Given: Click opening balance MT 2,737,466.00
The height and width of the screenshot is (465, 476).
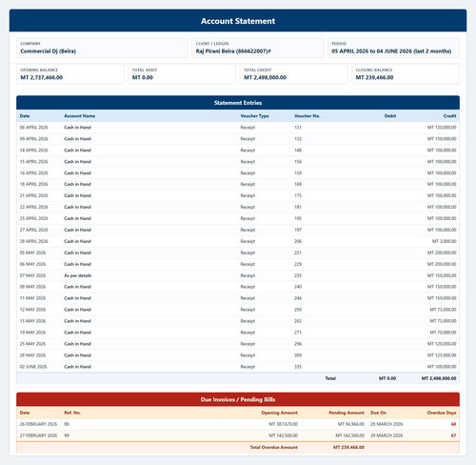Looking at the screenshot, I should click(x=42, y=77).
